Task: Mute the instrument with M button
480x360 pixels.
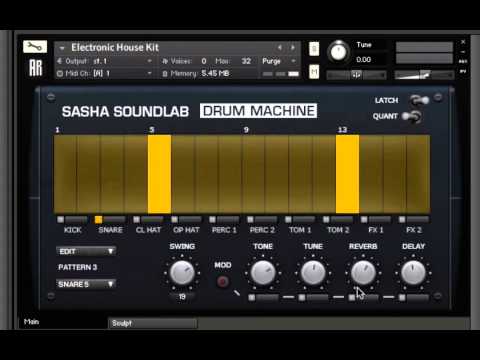Action: 314,72
